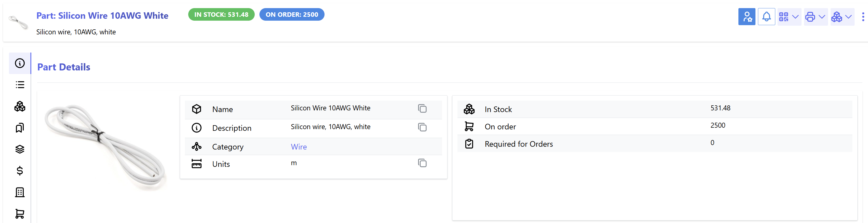
Task: Open the Purchase Orders cart sidebar icon
Action: click(20, 213)
